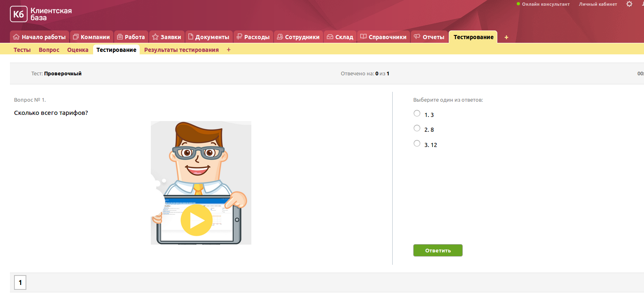Click the green Ответить button
Screen dimensions: 644x294
pos(438,250)
